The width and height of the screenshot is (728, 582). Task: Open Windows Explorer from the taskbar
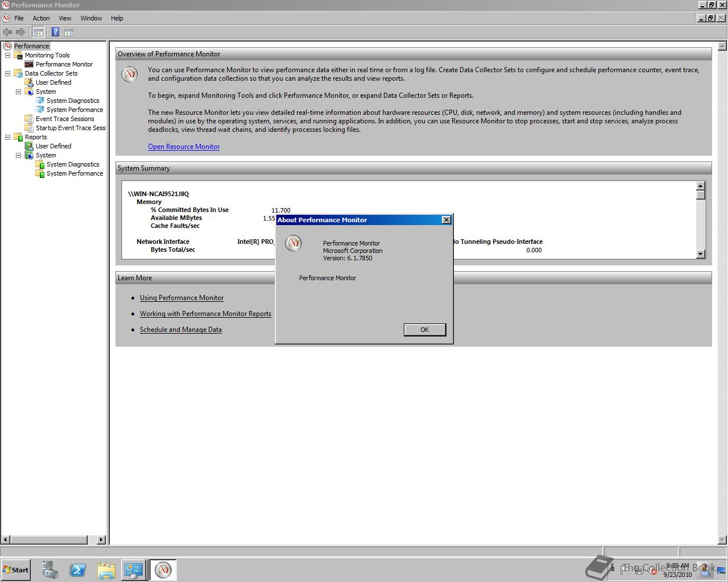pos(106,570)
